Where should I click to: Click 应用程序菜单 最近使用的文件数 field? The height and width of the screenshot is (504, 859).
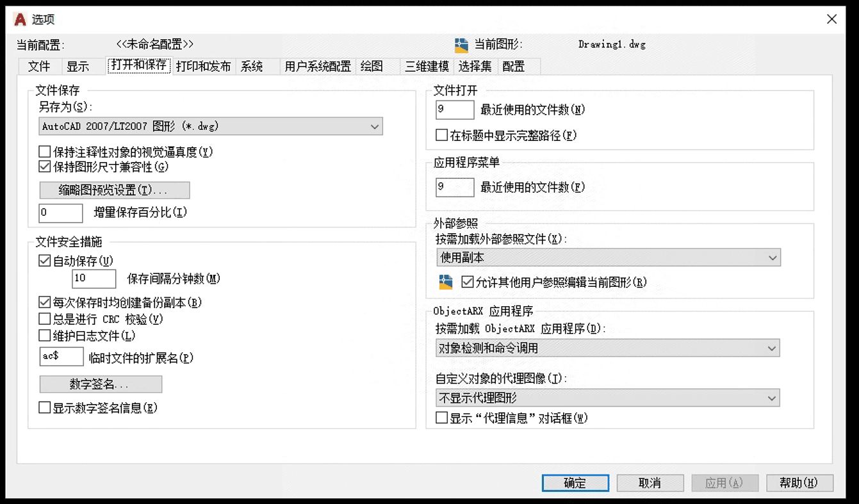tap(455, 188)
